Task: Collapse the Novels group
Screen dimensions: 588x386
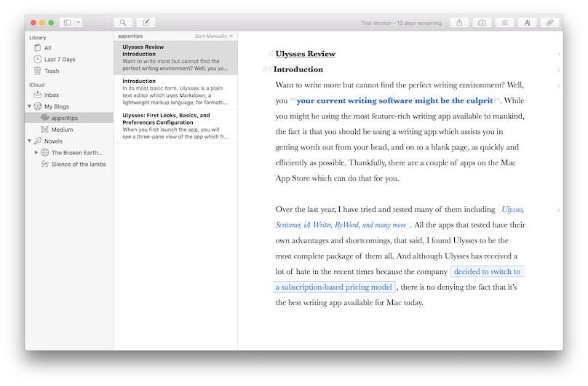Action: (x=30, y=141)
